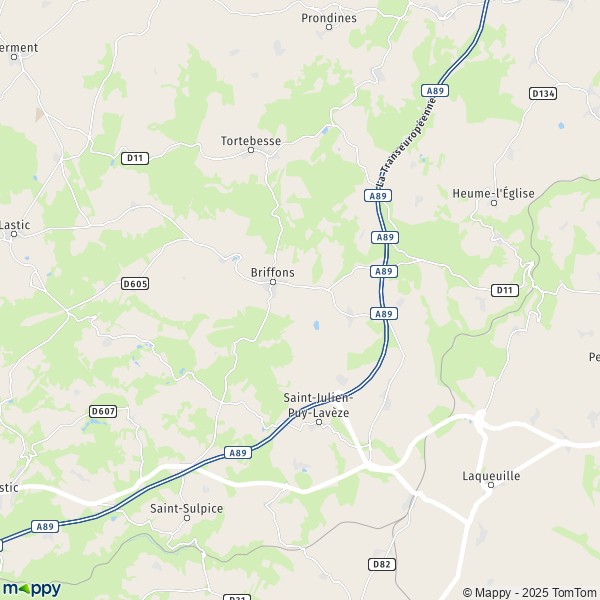Image resolution: width=600 pixels, height=600 pixels.
Task: Click the A89 shield near Saint-Julien-Puy-Lavèze
Action: click(238, 453)
